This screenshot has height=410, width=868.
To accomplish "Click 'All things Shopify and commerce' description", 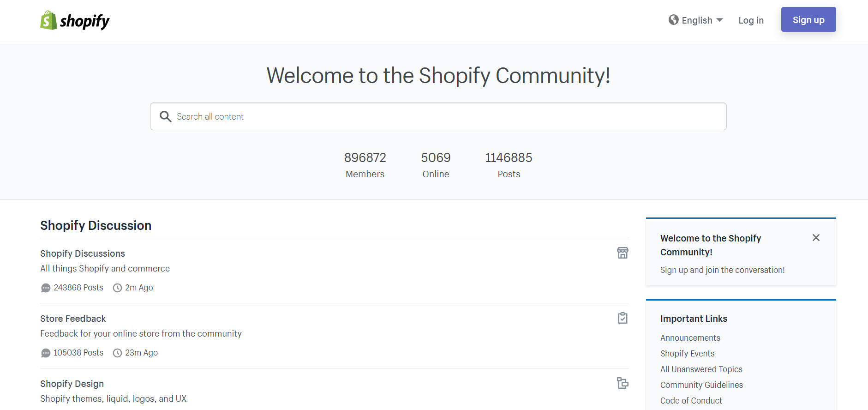I will point(105,269).
